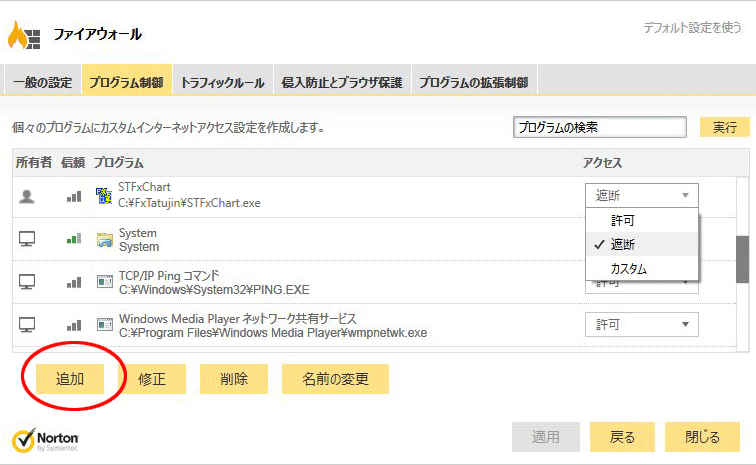Click the monitor owner icon for System

[x=27, y=239]
